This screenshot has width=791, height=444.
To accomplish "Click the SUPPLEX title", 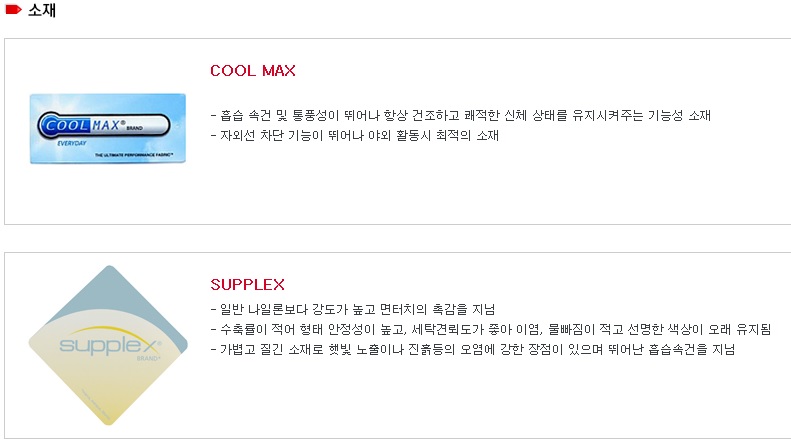I will pos(248,284).
